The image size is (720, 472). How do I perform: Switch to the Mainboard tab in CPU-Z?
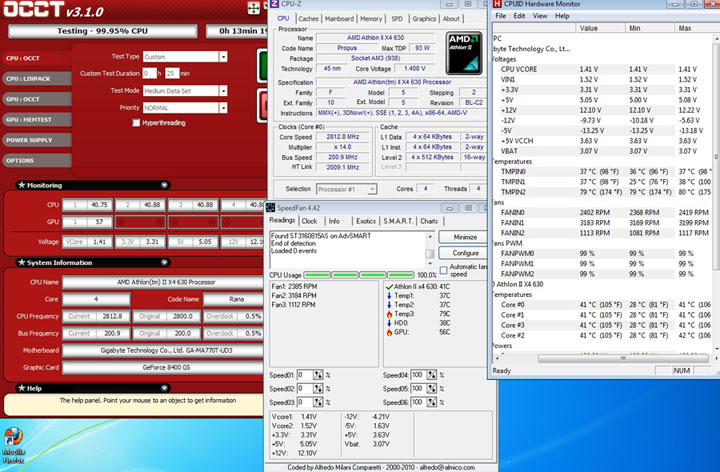[x=339, y=19]
